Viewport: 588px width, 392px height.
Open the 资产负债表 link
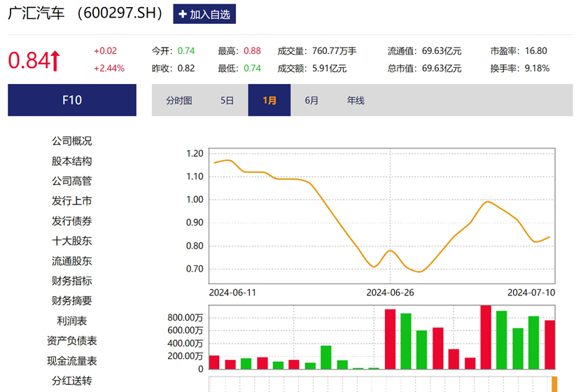pyautogui.click(x=71, y=341)
